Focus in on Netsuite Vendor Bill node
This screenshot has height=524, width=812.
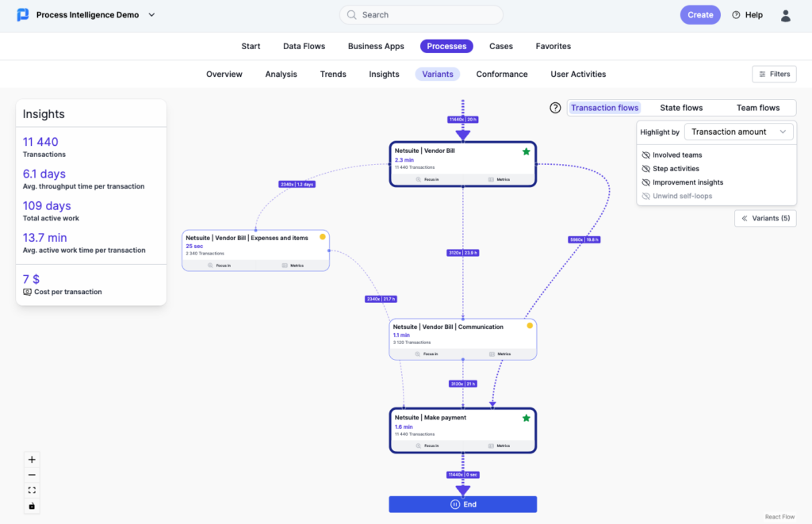coord(427,179)
